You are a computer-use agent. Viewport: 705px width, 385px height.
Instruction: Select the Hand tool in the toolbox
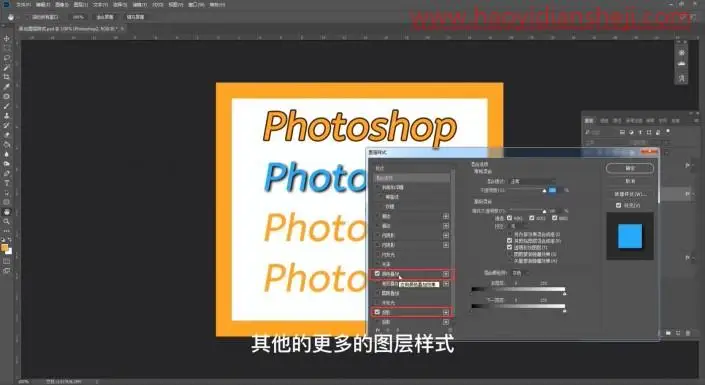tap(6, 212)
